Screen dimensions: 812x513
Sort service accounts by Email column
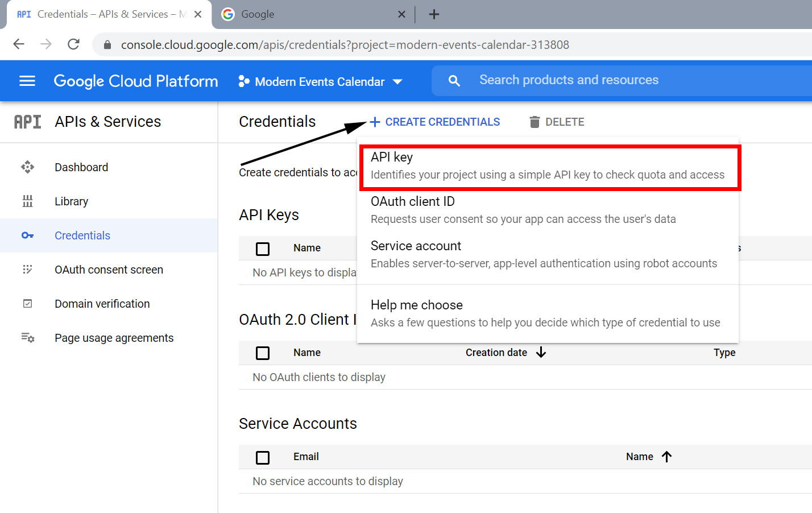click(306, 457)
